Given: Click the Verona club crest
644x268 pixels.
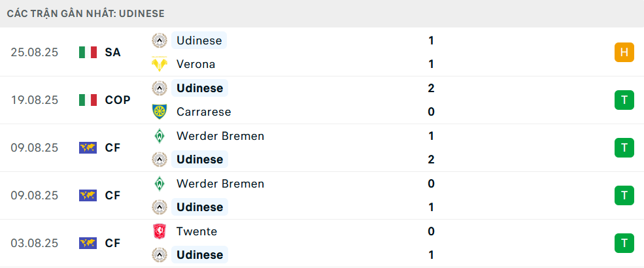Looking at the screenshot, I should click(159, 64).
